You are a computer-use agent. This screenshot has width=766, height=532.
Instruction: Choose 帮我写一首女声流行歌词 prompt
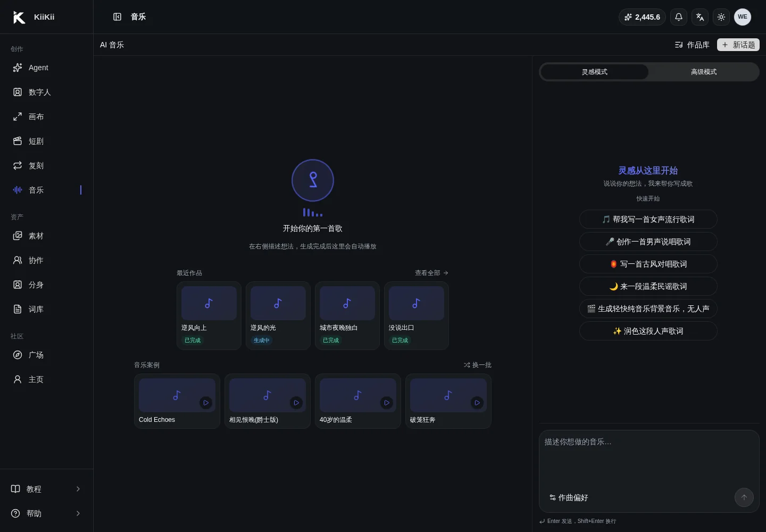(648, 219)
